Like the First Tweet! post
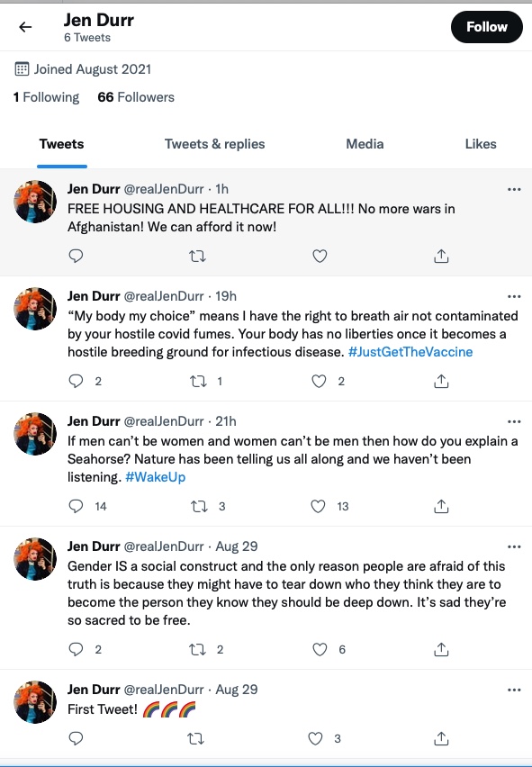 point(315,738)
